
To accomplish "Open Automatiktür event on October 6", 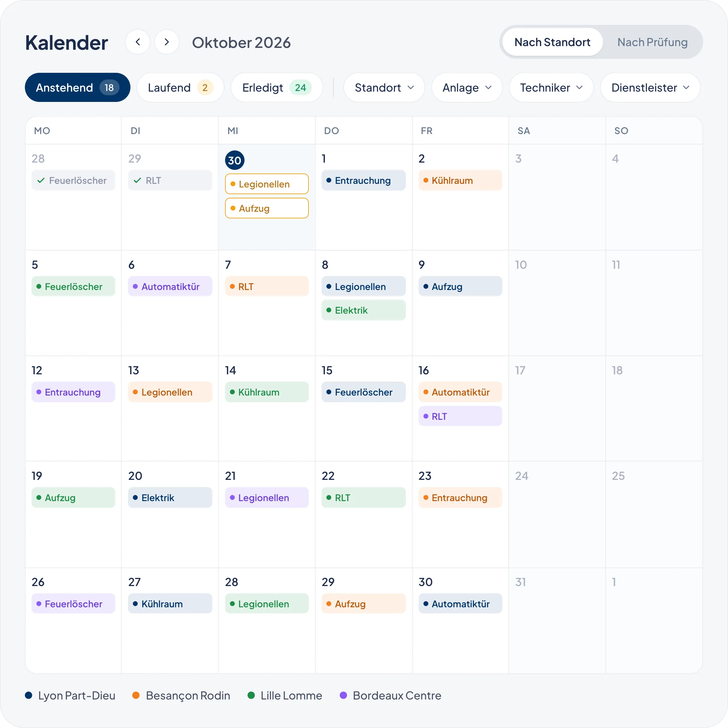I will click(170, 286).
